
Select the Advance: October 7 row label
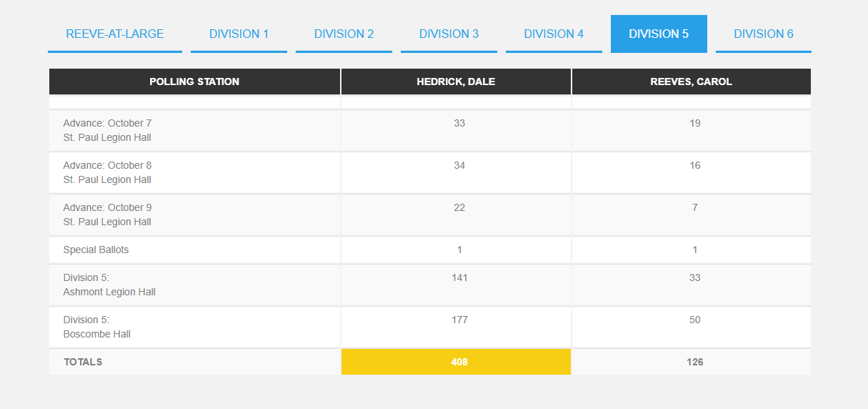(x=107, y=130)
